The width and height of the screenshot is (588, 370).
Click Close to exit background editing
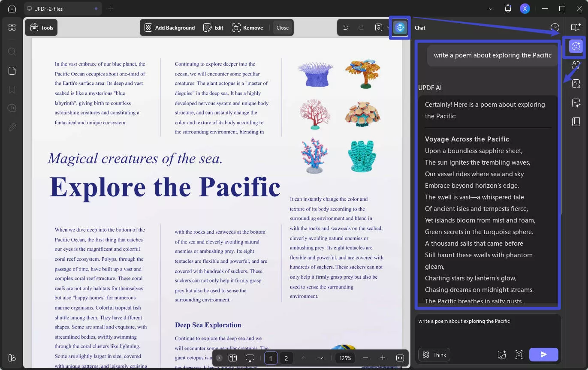coord(282,27)
